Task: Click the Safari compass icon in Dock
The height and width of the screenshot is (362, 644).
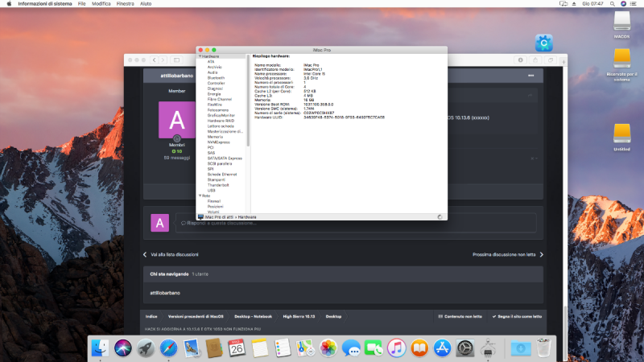Action: click(168, 348)
